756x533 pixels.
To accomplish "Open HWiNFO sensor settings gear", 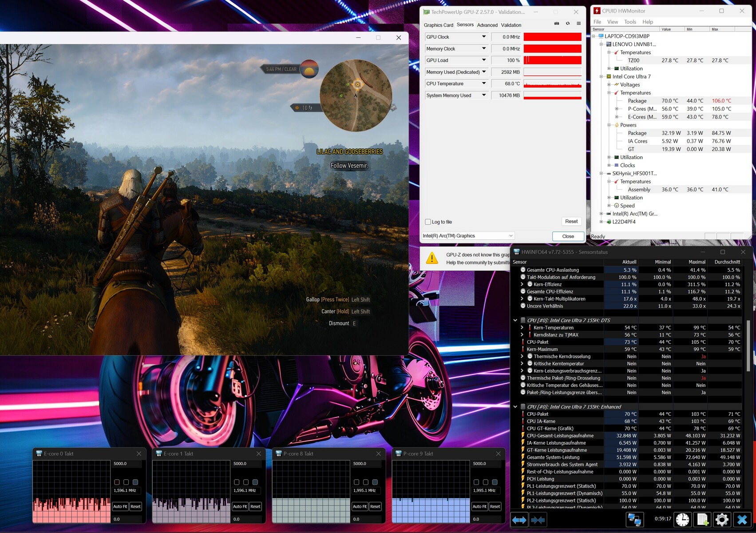I will click(x=722, y=520).
